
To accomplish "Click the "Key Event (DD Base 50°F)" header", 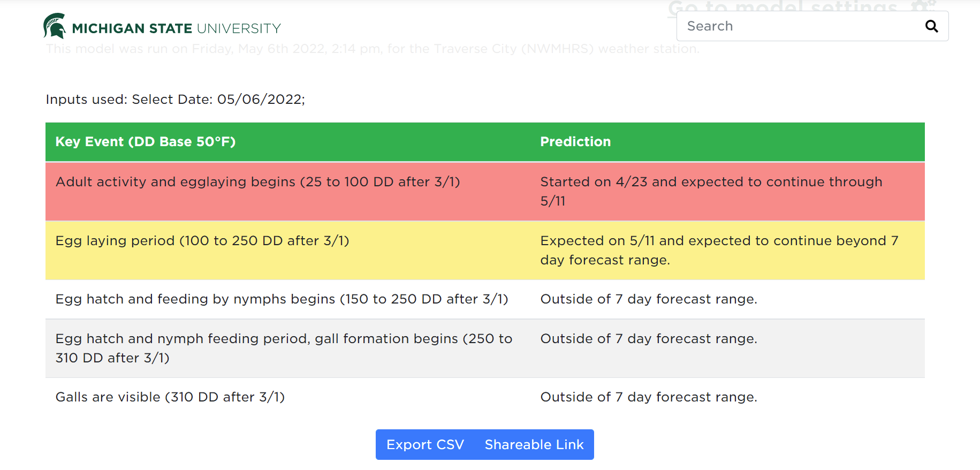I will point(145,142).
